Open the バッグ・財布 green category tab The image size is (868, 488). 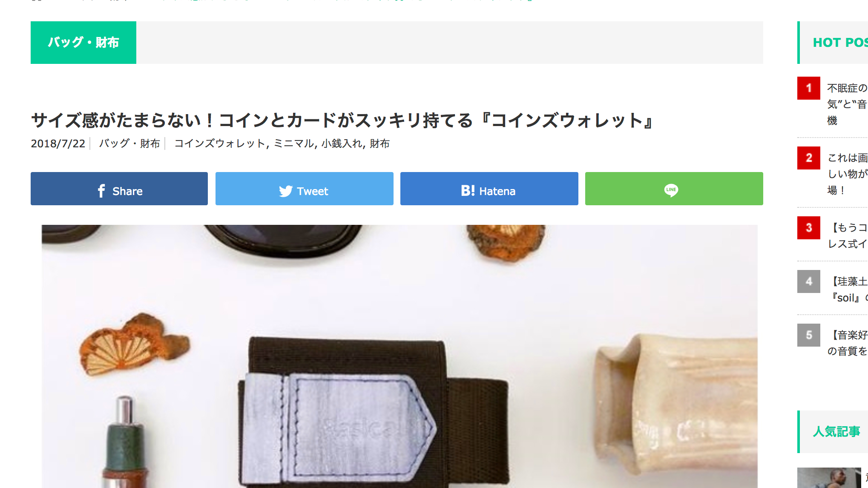click(x=83, y=43)
